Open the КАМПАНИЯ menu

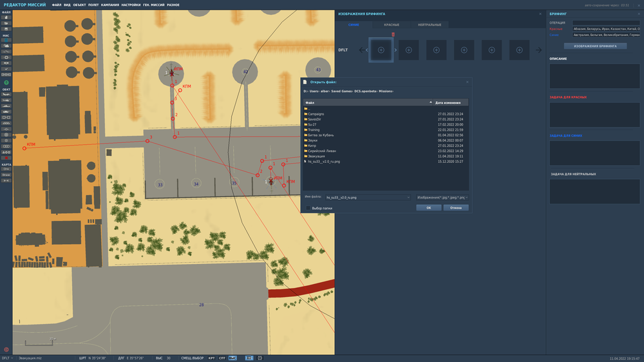(109, 5)
